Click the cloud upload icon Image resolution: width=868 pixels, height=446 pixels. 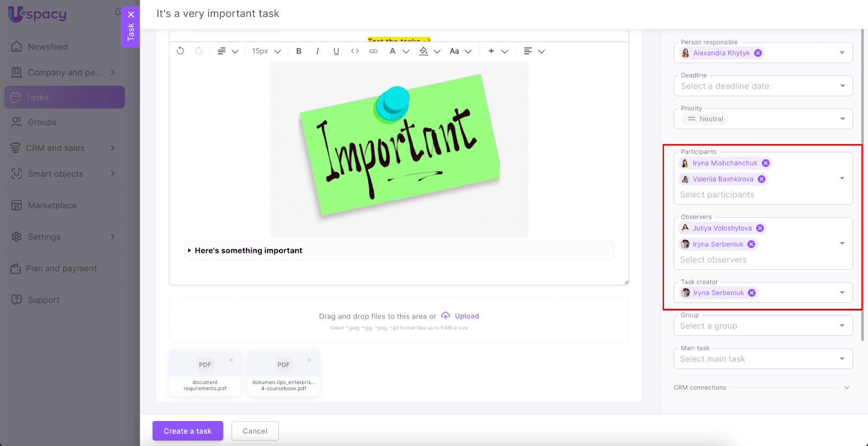[x=445, y=316]
